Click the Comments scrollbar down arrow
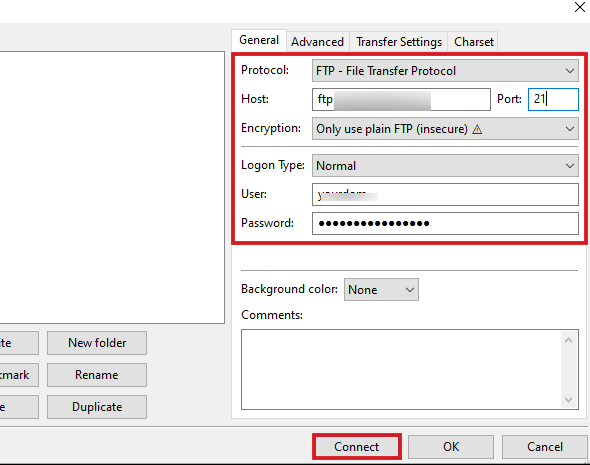 click(569, 400)
